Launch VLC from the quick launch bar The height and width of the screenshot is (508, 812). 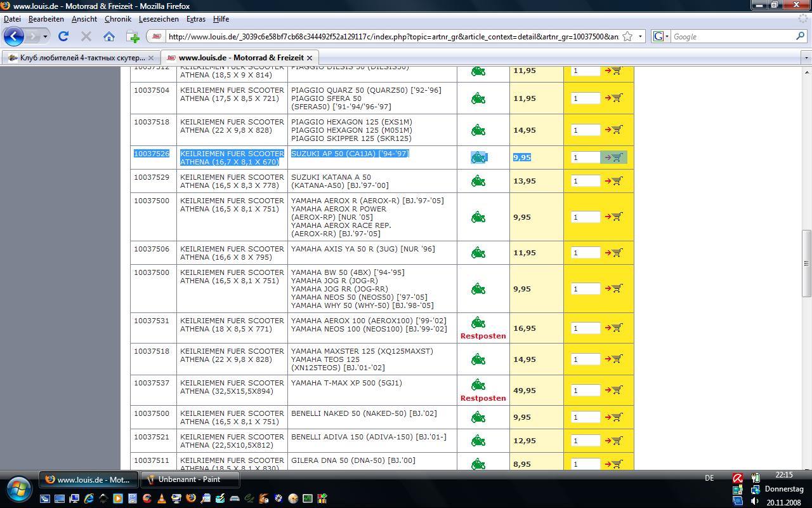coord(161,498)
